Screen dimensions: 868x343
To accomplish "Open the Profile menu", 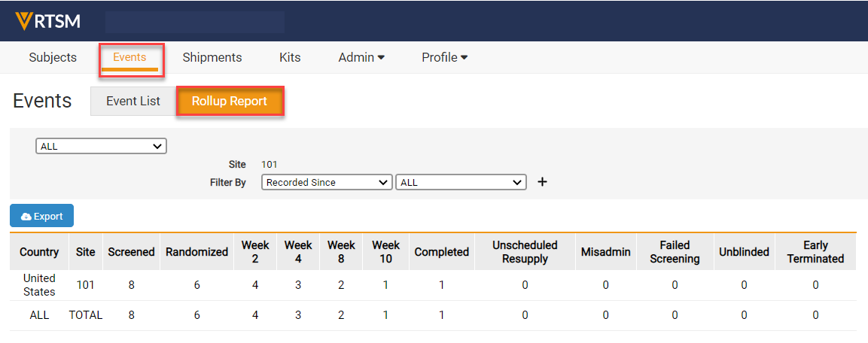I will click(x=444, y=57).
